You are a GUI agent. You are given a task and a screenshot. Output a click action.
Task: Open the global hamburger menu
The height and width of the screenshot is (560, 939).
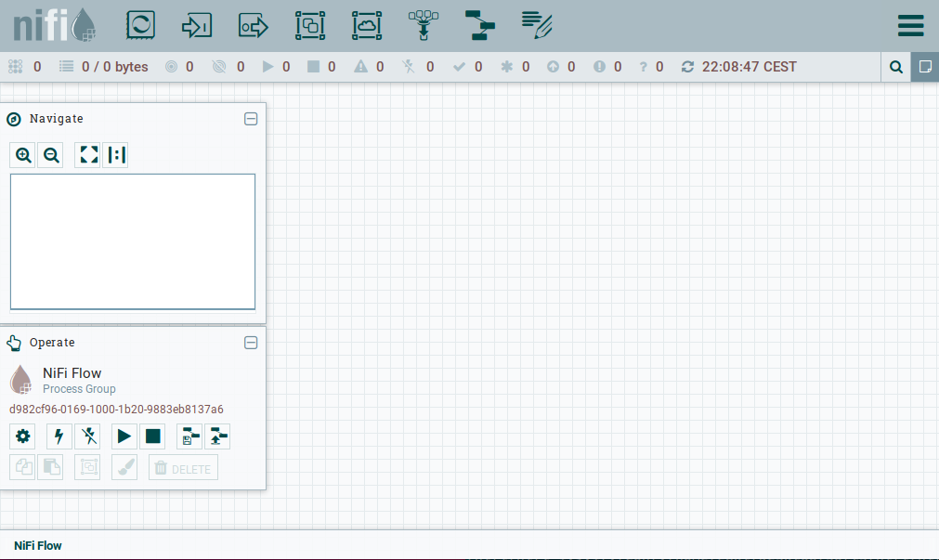coord(911,26)
